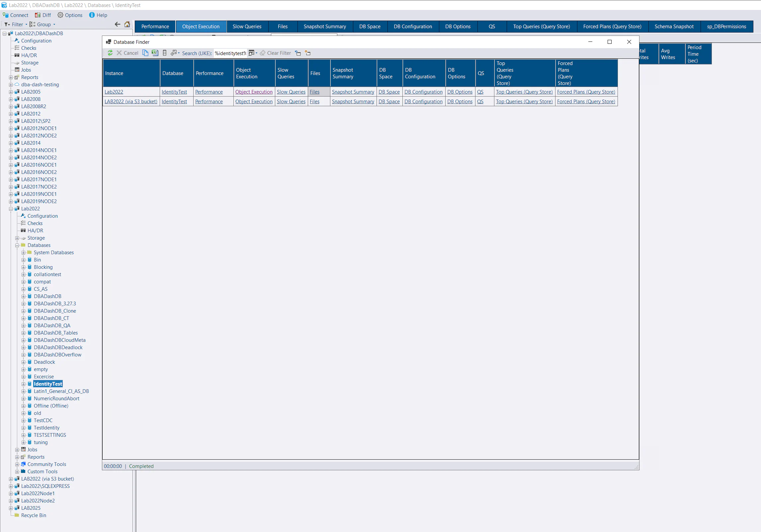Open the Schema Snapshot tab
Viewport: 761px width, 532px height.
click(674, 27)
